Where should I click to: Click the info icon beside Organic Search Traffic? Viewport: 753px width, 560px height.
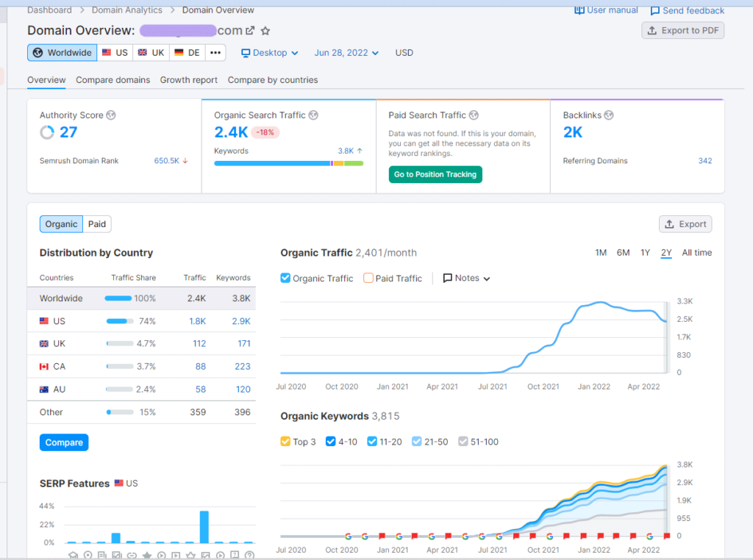click(x=313, y=115)
